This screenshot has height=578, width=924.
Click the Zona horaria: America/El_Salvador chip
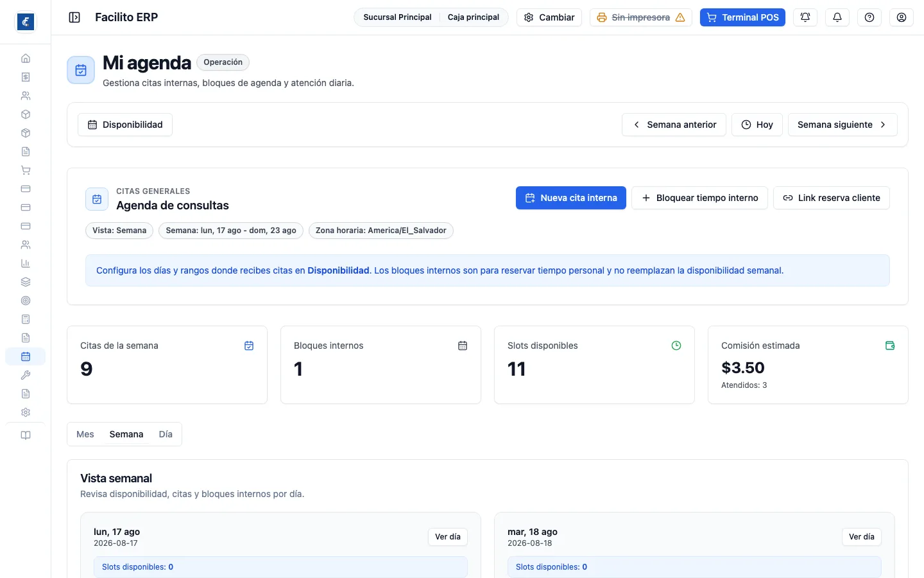click(381, 231)
